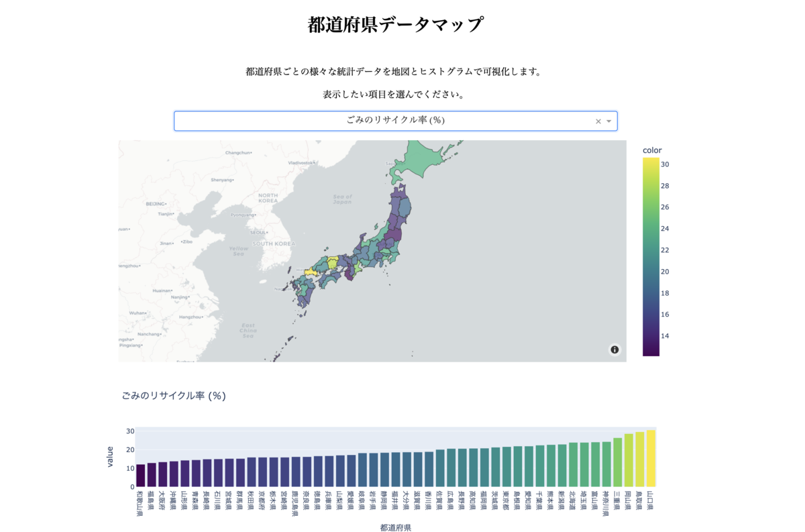
Task: Click the 福岡県 axis label
Action: (484, 500)
